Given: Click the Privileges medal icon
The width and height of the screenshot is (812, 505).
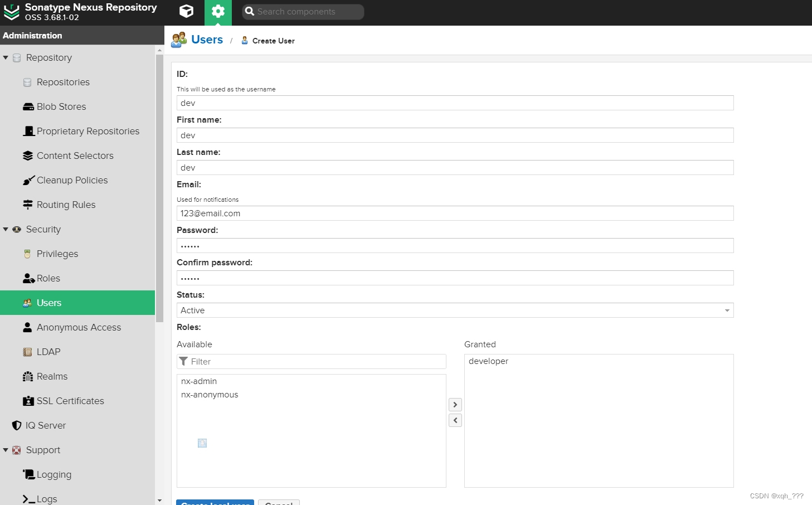Looking at the screenshot, I should pyautogui.click(x=27, y=254).
